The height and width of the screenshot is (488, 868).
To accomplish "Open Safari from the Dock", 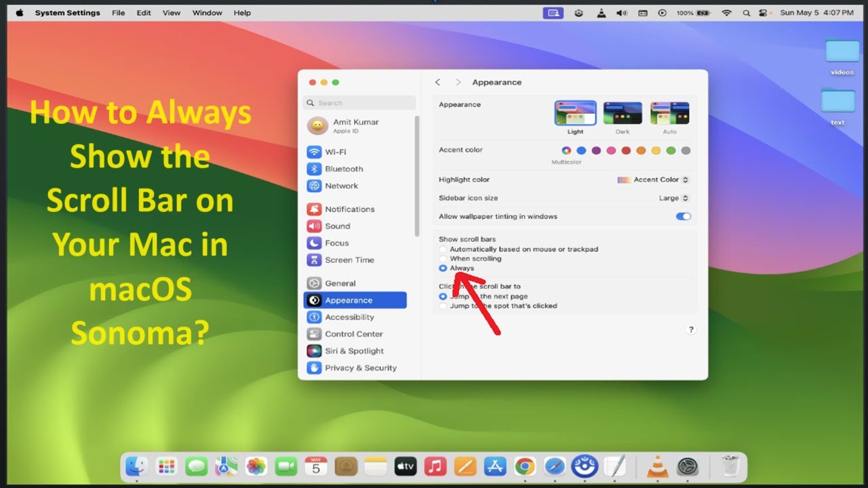I will (x=555, y=466).
